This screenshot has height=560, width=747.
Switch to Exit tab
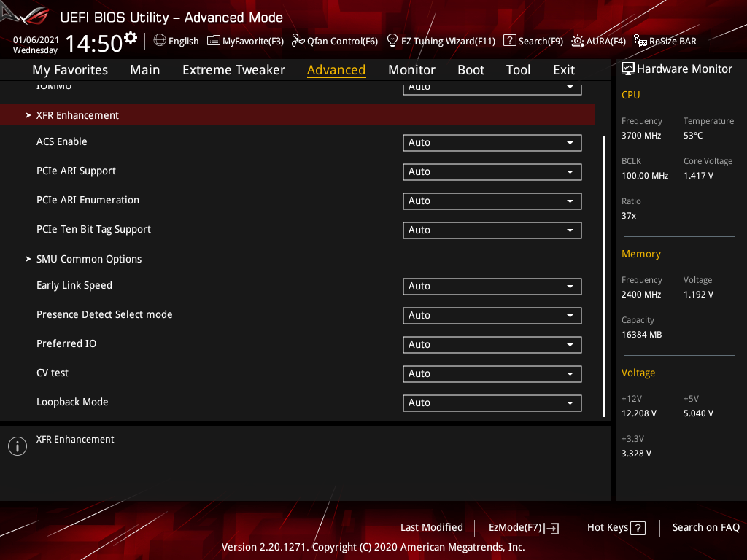pyautogui.click(x=564, y=70)
